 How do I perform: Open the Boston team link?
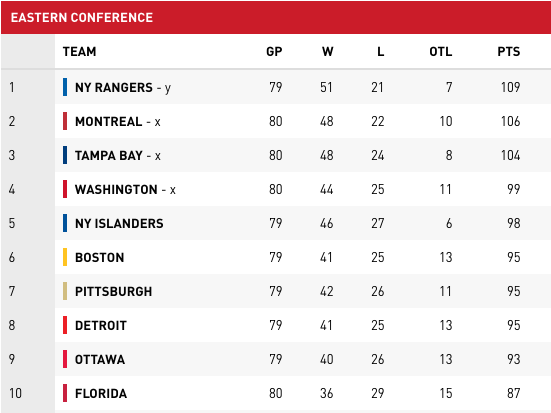(x=99, y=258)
